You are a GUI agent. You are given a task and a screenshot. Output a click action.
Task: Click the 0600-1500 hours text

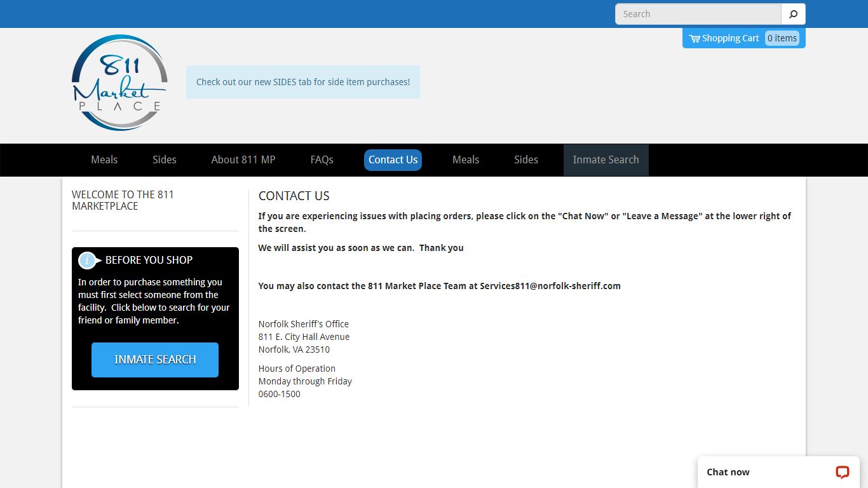280,394
